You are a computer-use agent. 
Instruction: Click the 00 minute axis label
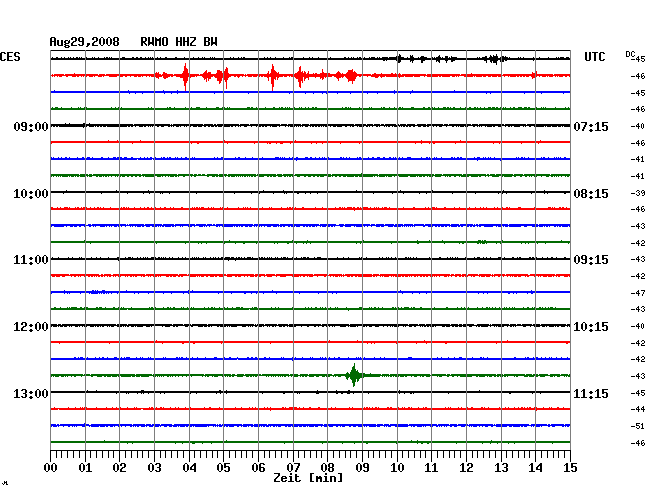pyautogui.click(x=51, y=468)
